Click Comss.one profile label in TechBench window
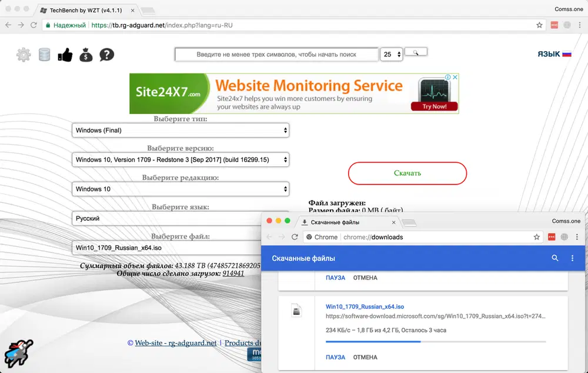 pos(569,9)
